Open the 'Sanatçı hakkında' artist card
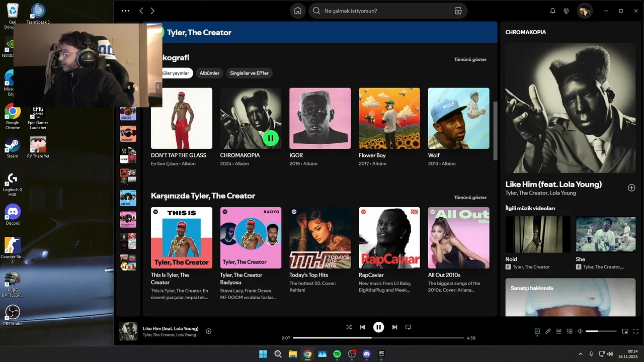Image resolution: width=644 pixels, height=362 pixels. coord(571,297)
